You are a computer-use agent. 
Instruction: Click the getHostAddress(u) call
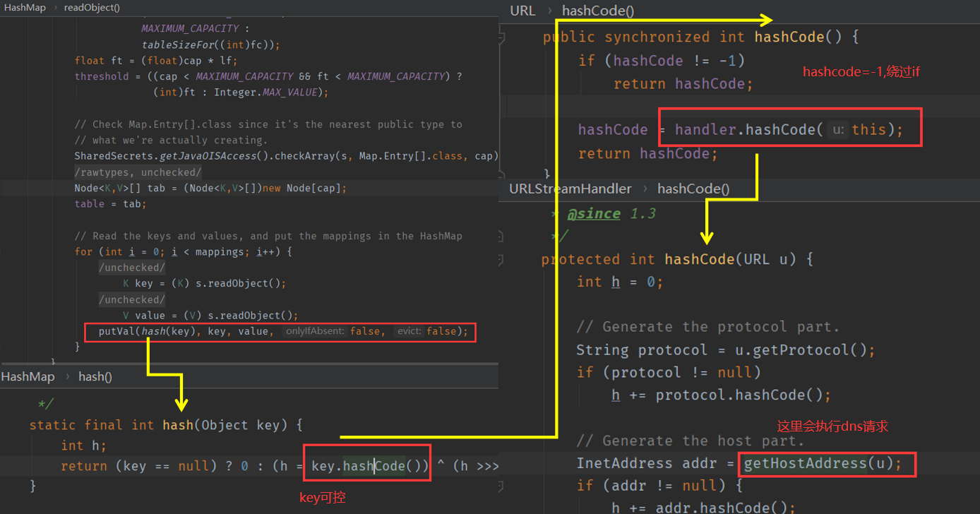click(x=818, y=464)
